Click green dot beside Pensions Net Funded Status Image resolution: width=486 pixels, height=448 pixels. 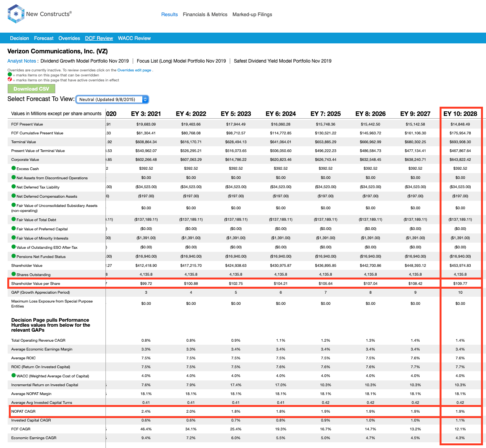(13, 256)
